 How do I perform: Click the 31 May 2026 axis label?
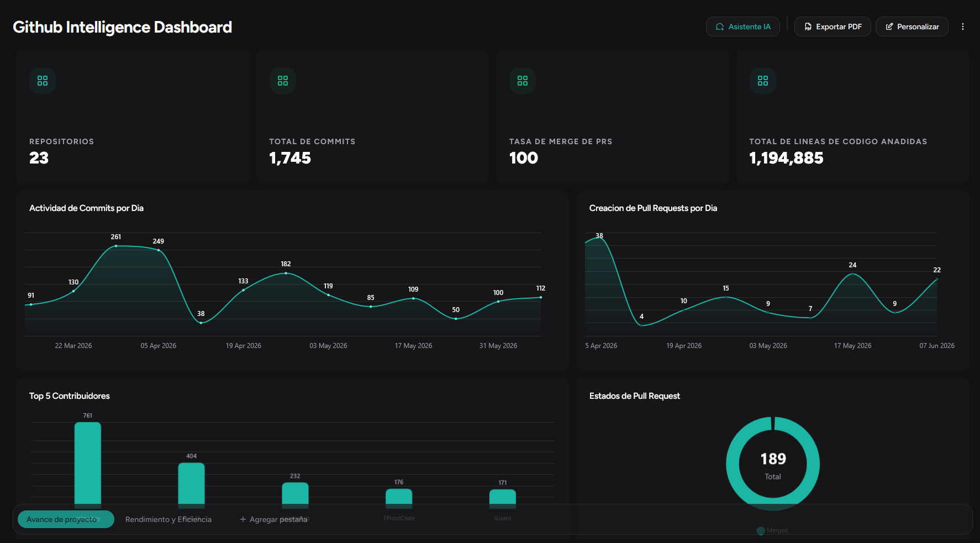498,346
